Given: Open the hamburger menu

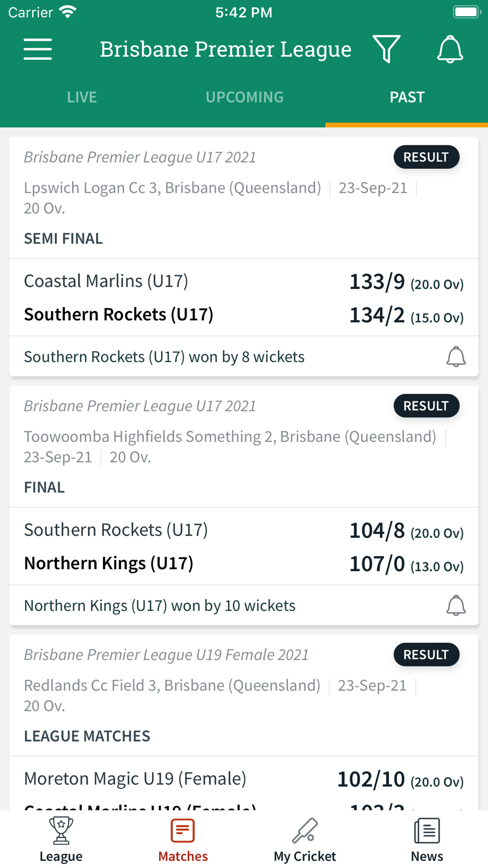Looking at the screenshot, I should [x=38, y=49].
